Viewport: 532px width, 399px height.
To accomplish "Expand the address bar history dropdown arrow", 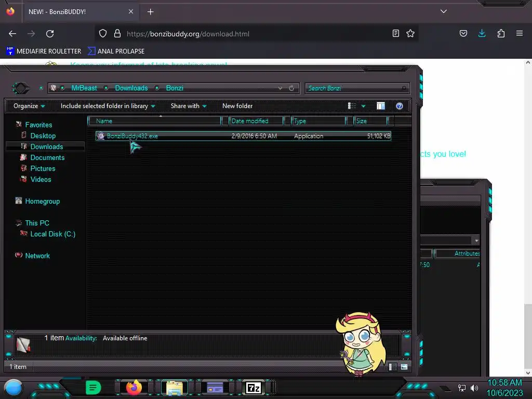I will (x=280, y=88).
